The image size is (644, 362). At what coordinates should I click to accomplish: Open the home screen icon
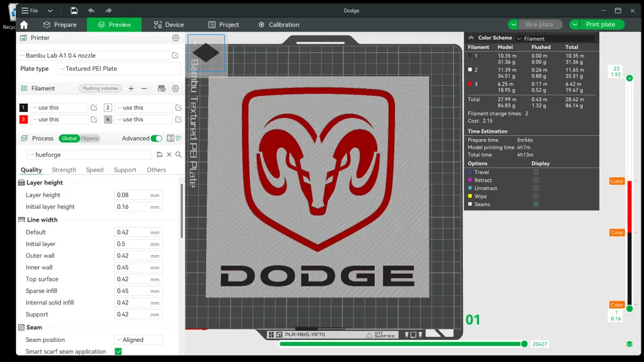24,24
